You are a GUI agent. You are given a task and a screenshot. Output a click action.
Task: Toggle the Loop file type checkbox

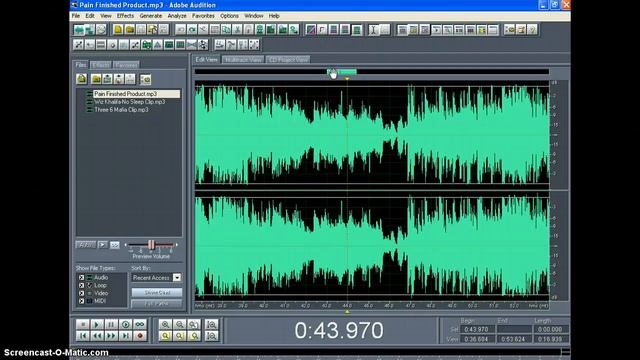coord(81,285)
